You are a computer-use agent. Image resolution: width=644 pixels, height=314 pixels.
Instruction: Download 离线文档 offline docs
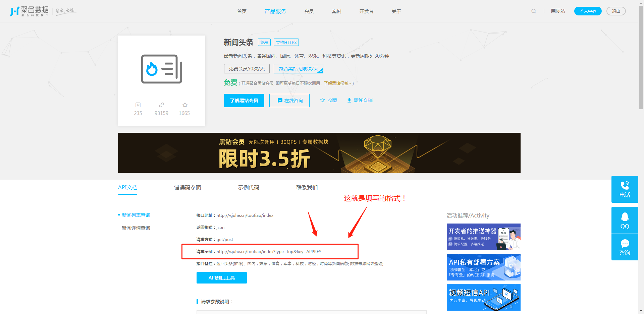(360, 100)
